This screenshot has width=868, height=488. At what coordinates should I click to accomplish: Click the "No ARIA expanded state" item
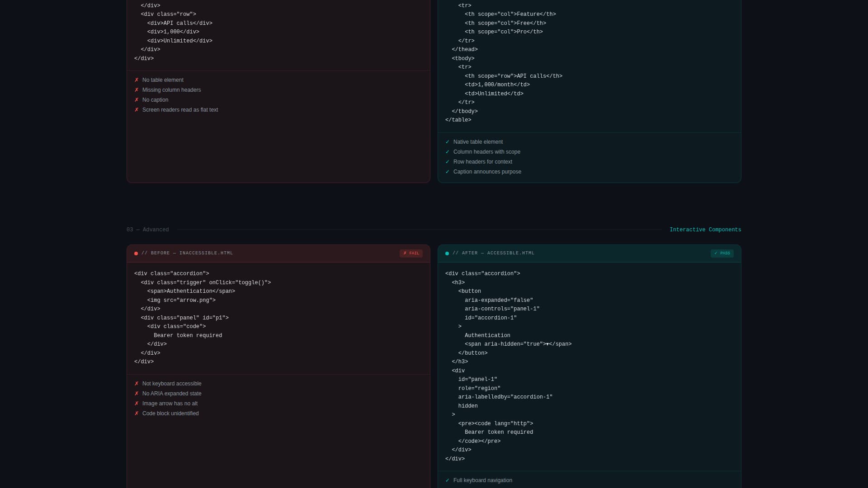click(172, 394)
